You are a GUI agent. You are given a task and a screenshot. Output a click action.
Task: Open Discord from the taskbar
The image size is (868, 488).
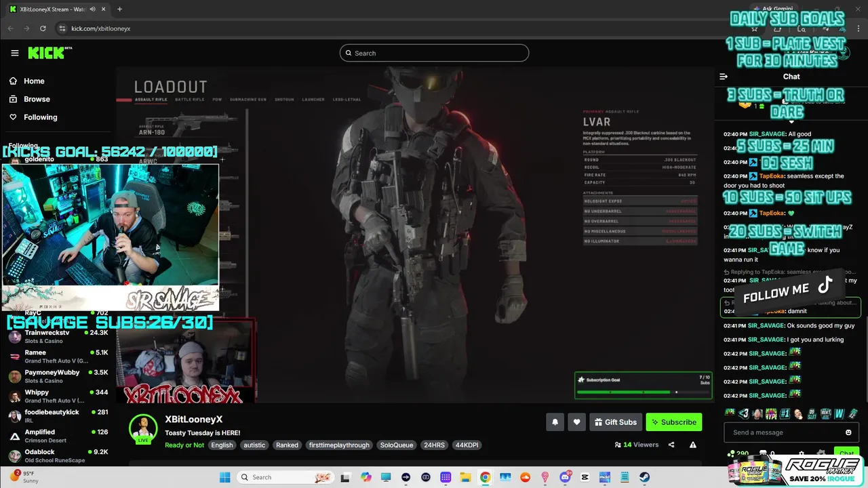(x=565, y=477)
